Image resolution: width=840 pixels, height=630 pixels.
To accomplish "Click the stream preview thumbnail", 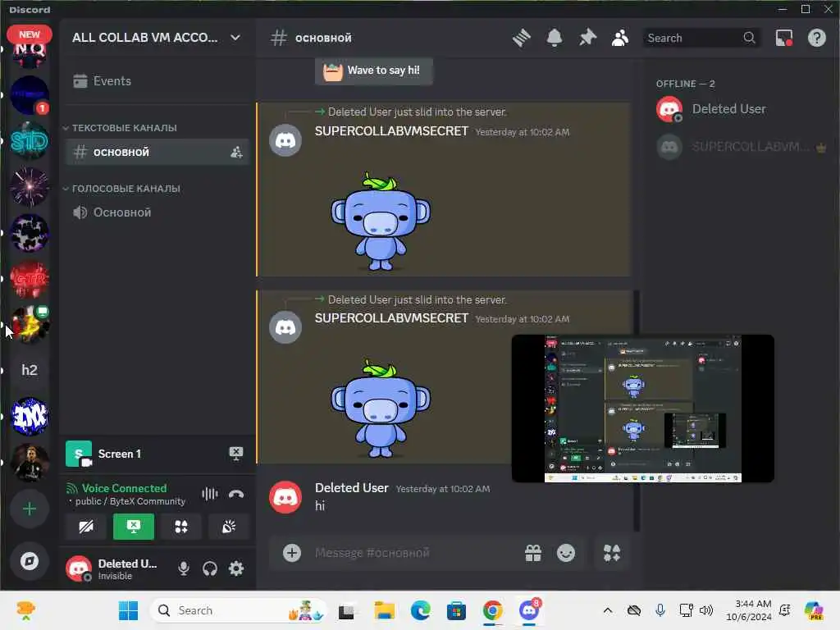I will pos(643,409).
